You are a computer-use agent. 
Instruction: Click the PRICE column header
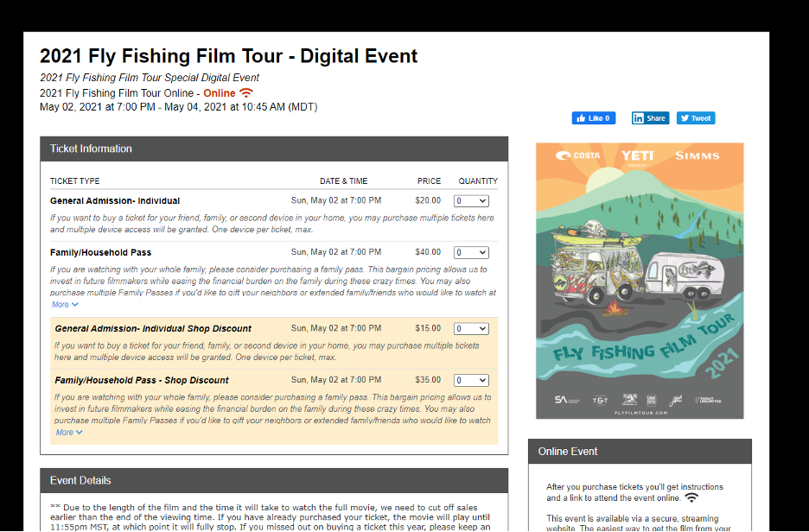pos(430,181)
